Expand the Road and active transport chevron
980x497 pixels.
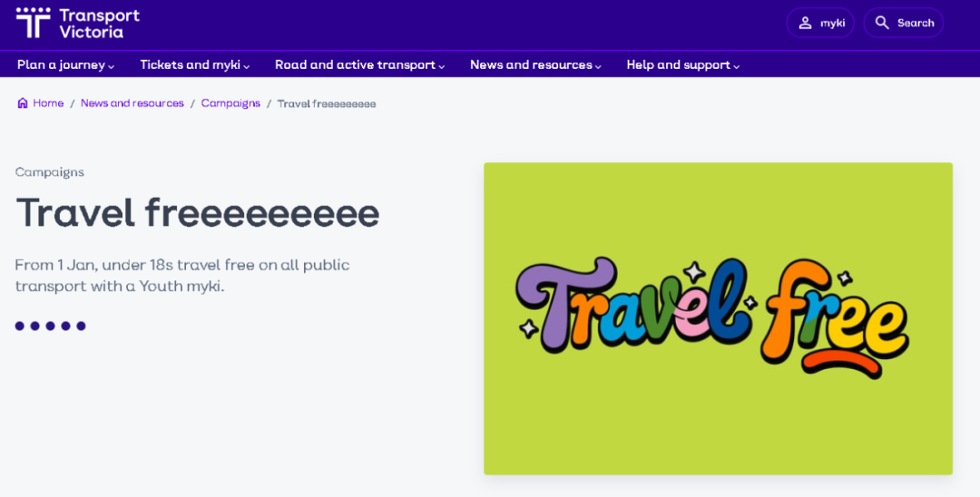442,66
